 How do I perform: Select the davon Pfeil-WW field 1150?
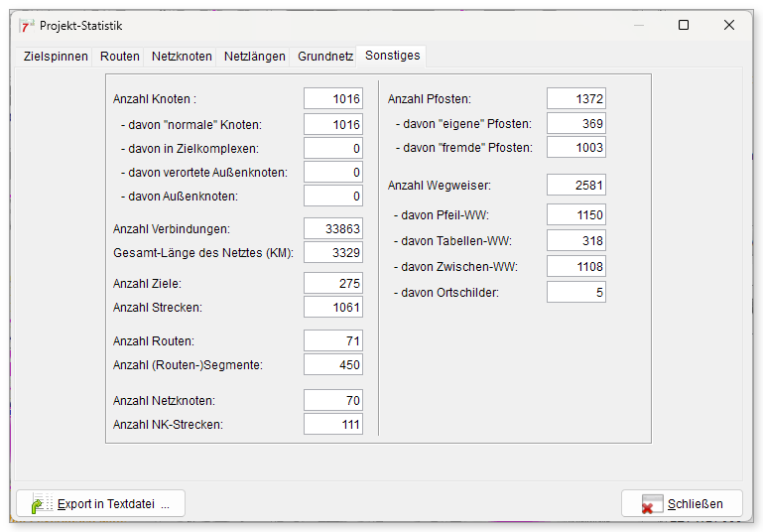pos(576,214)
